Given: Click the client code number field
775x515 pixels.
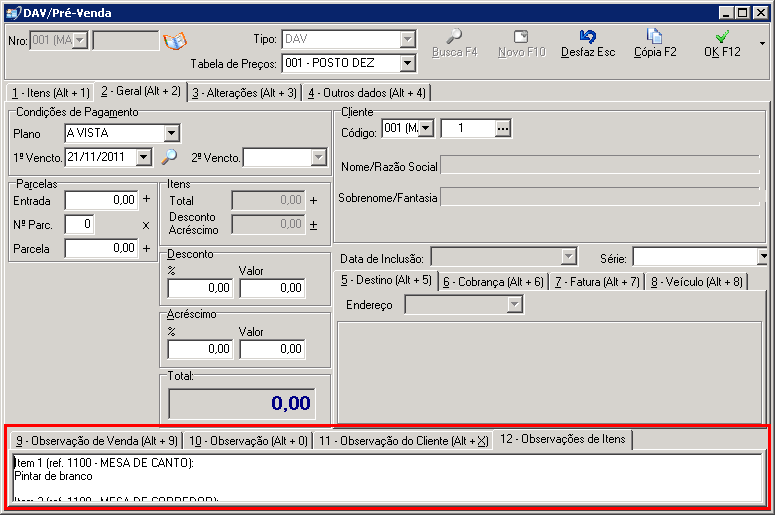Looking at the screenshot, I should [468, 129].
